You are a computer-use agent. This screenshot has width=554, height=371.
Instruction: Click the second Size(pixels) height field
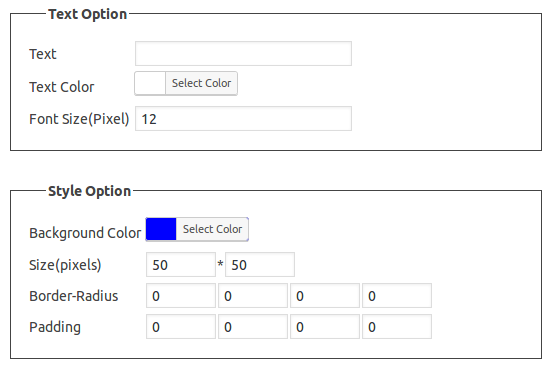coord(260,265)
